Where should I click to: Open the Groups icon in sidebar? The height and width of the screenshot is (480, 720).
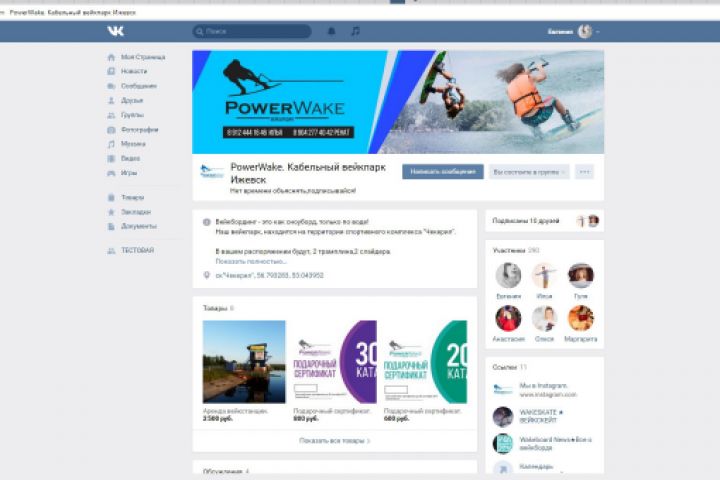pos(111,115)
